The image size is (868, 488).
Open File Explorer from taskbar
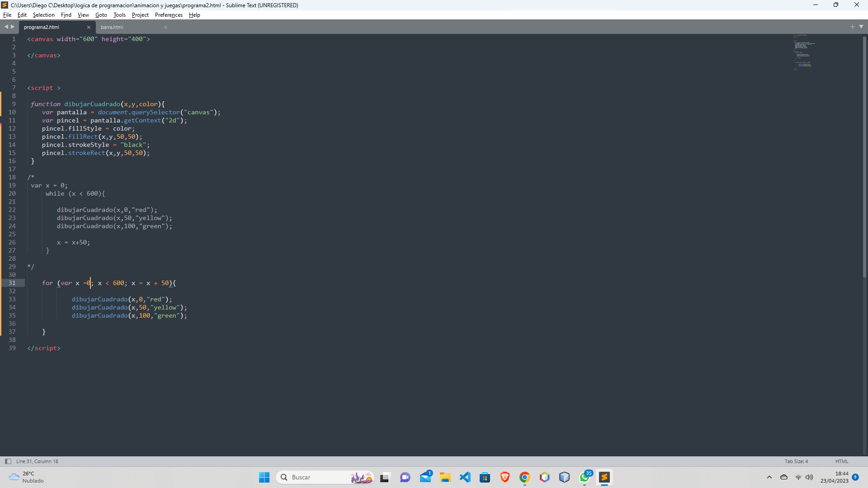click(445, 477)
